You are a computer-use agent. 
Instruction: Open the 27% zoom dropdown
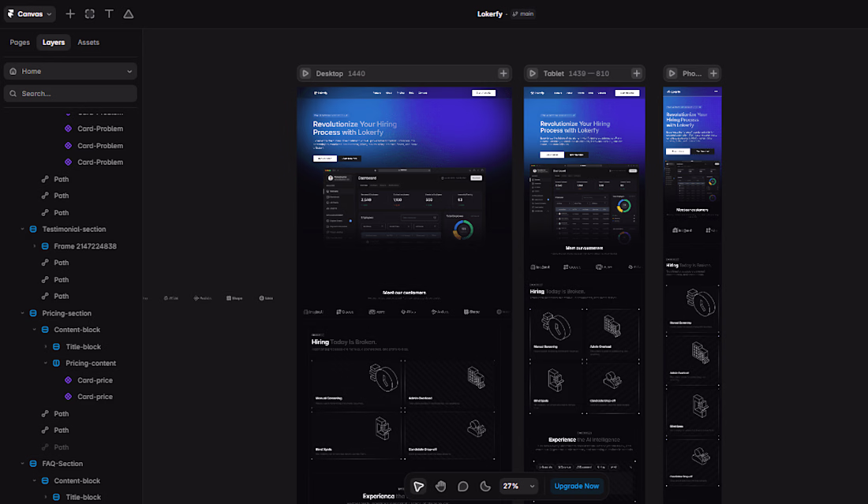(518, 487)
